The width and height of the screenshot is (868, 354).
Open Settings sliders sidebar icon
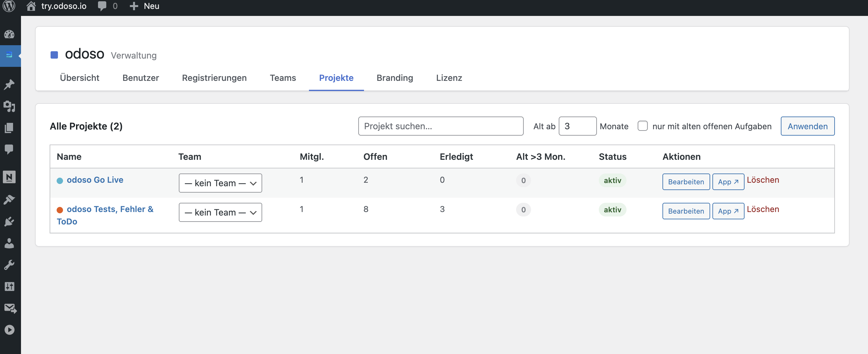click(10, 287)
